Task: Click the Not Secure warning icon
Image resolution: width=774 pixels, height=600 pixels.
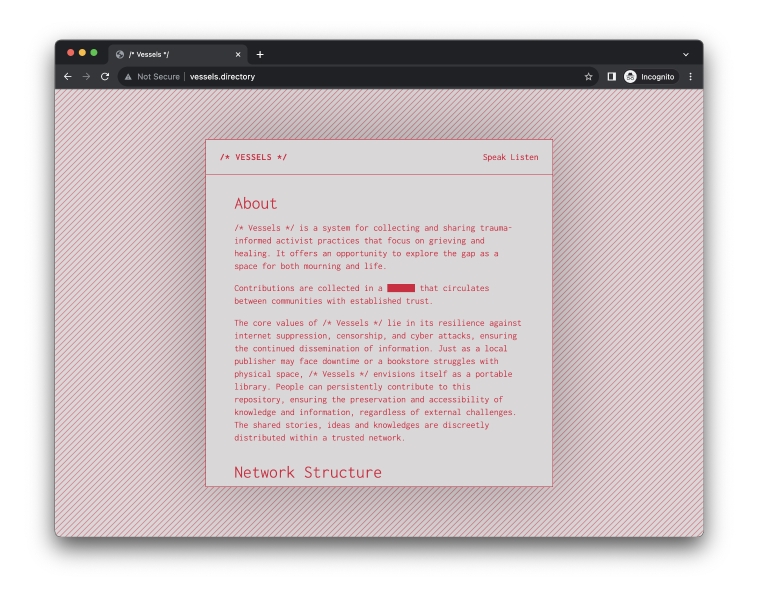Action: (128, 76)
